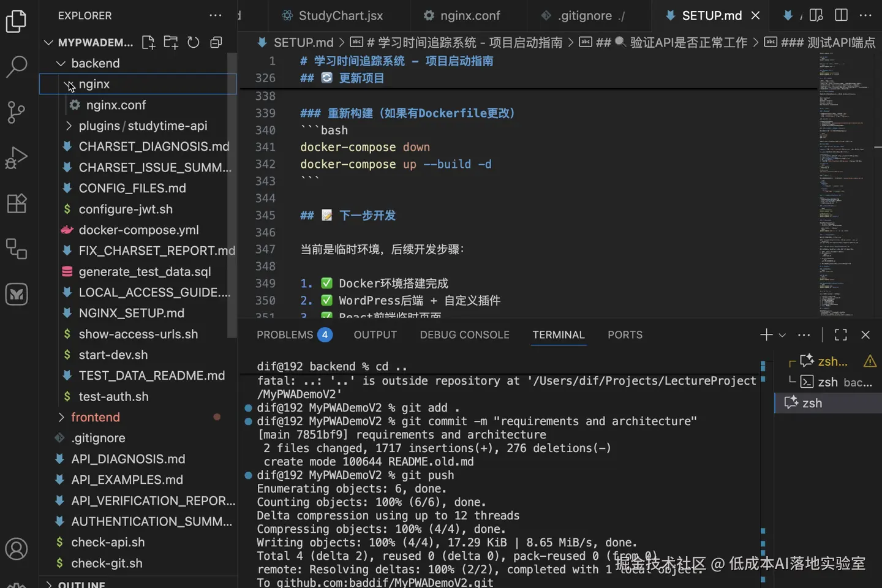The width and height of the screenshot is (882, 588).
Task: Open NGINX_SETUP.md in explorer
Action: 131,313
